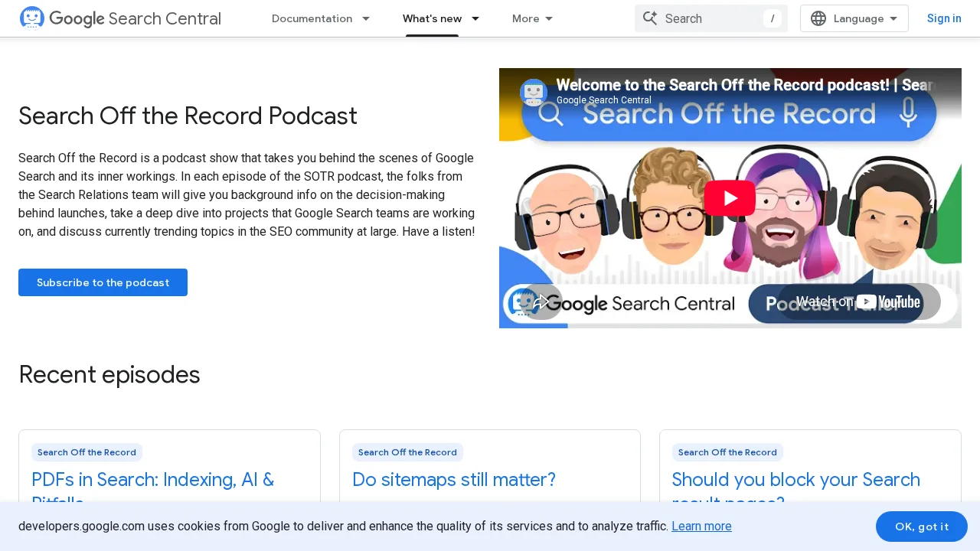Play the podcast trailer video

(730, 198)
